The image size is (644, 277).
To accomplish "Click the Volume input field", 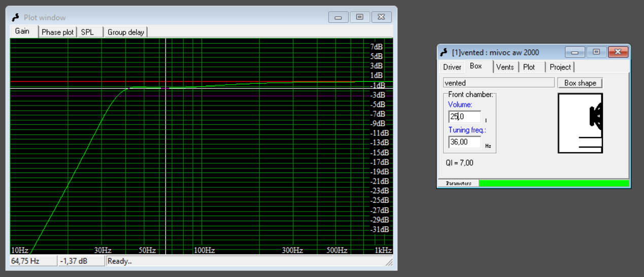I will [464, 117].
